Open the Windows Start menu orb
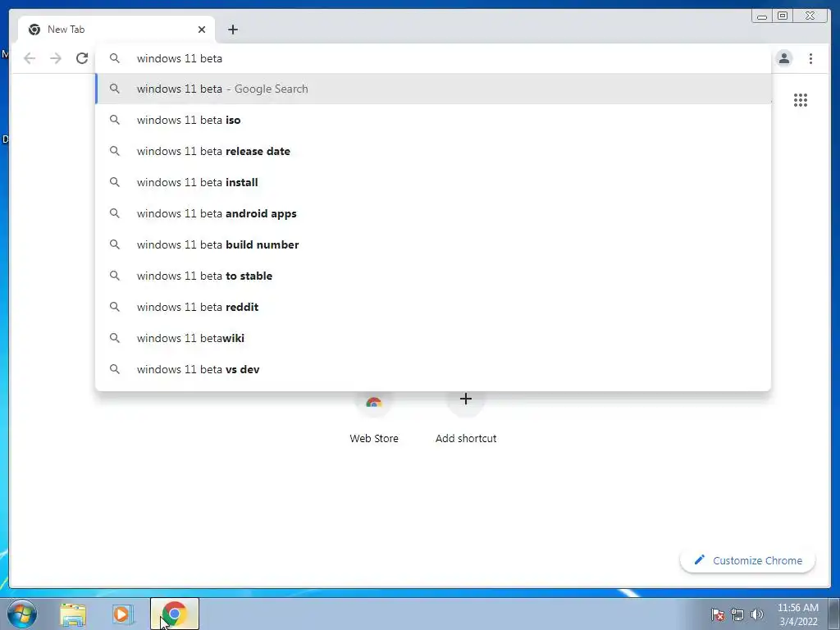This screenshot has width=840, height=630. [x=22, y=614]
